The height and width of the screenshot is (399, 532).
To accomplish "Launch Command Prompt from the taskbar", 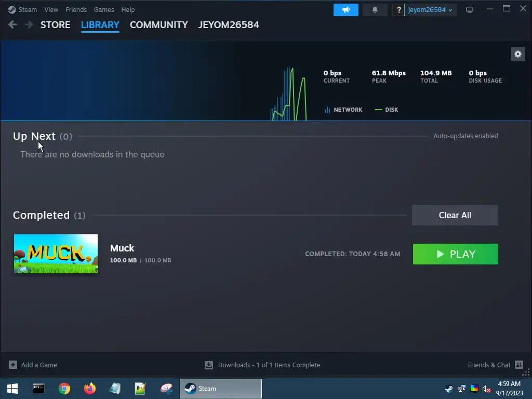I will [38, 389].
